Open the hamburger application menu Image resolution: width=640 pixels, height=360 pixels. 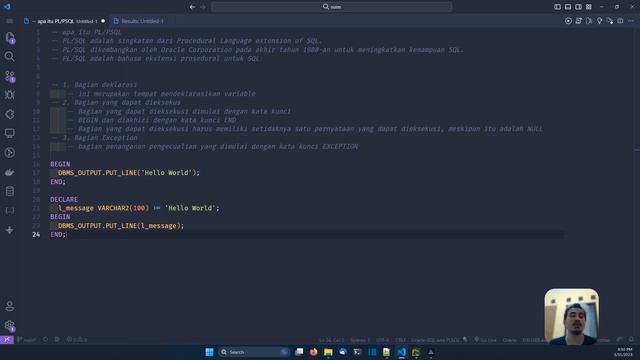(10, 21)
